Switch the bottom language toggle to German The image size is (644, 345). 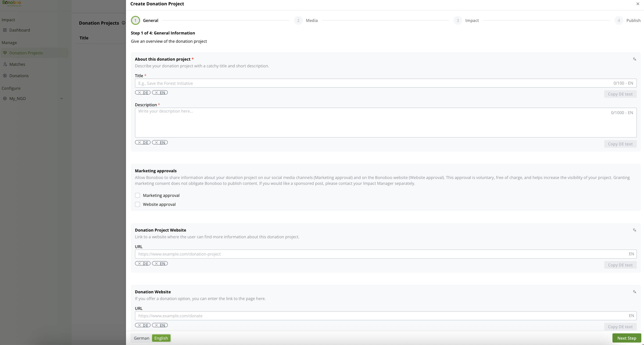(x=141, y=338)
